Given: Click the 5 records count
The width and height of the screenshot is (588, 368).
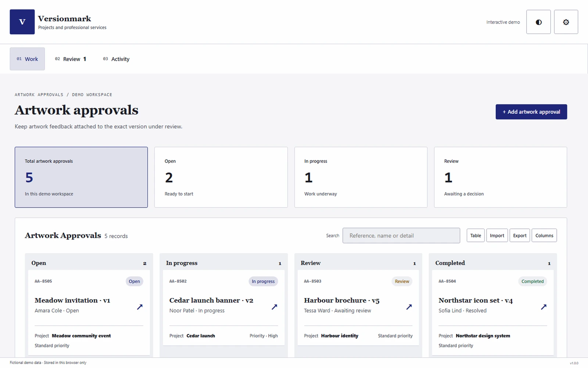Looking at the screenshot, I should [x=116, y=236].
